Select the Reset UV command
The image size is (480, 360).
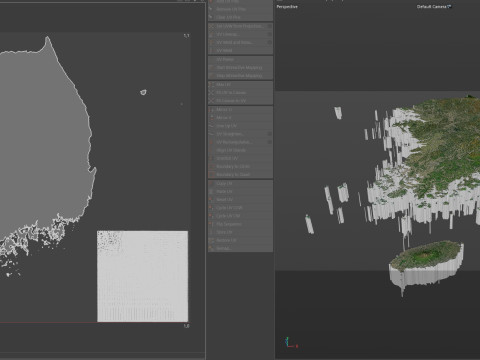(x=240, y=199)
